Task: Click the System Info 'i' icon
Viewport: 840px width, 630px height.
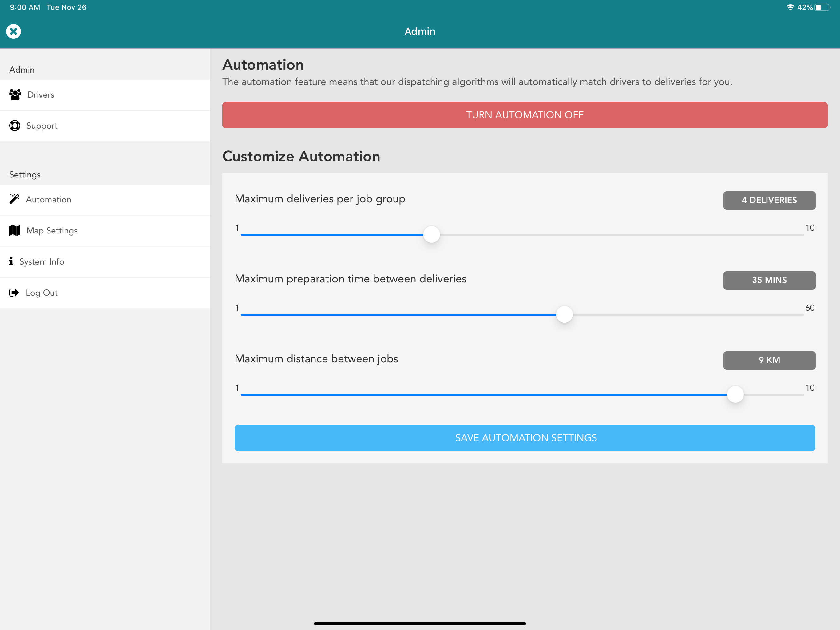Action: [11, 261]
